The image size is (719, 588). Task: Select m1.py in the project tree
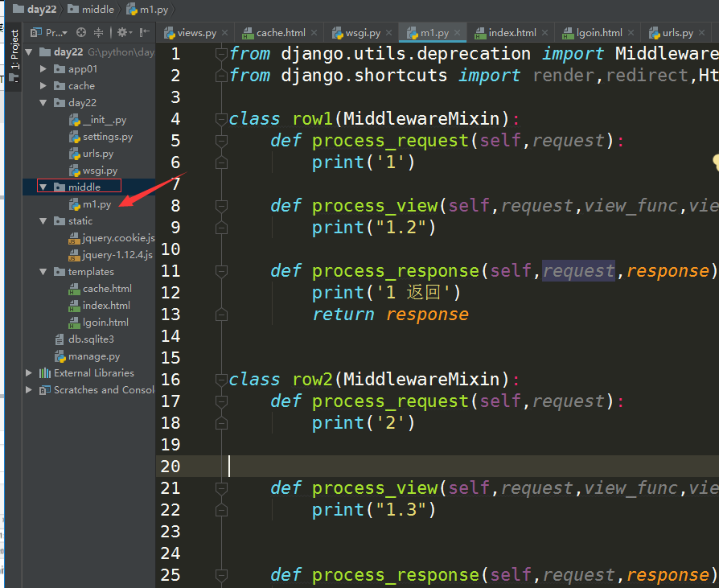point(90,204)
